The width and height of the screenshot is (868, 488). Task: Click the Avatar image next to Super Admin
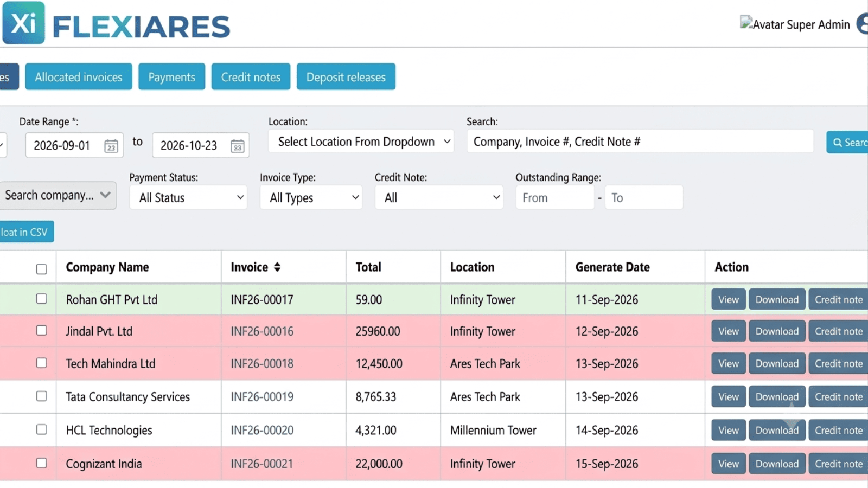tap(746, 23)
